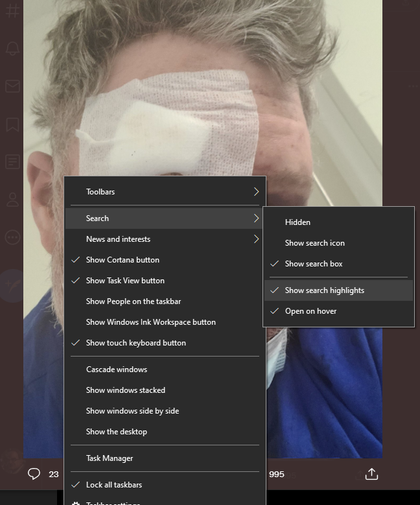Toggle Show Cortana button
This screenshot has width=420, height=505.
[165, 260]
